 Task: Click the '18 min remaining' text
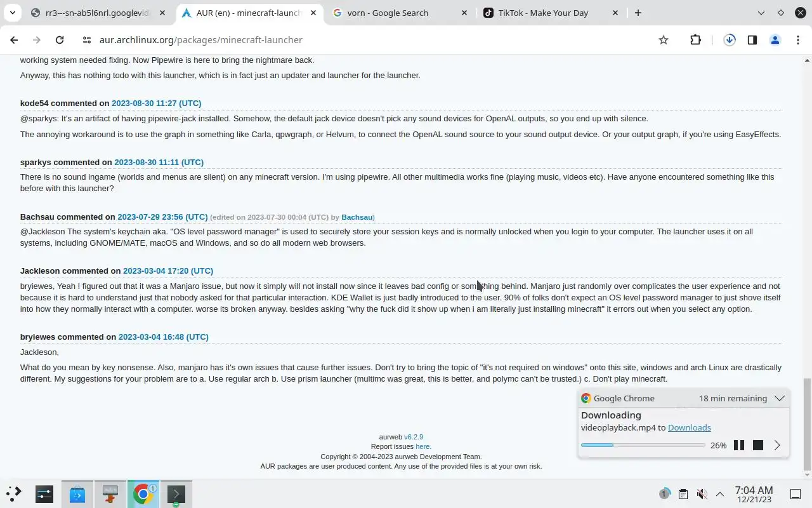click(733, 398)
